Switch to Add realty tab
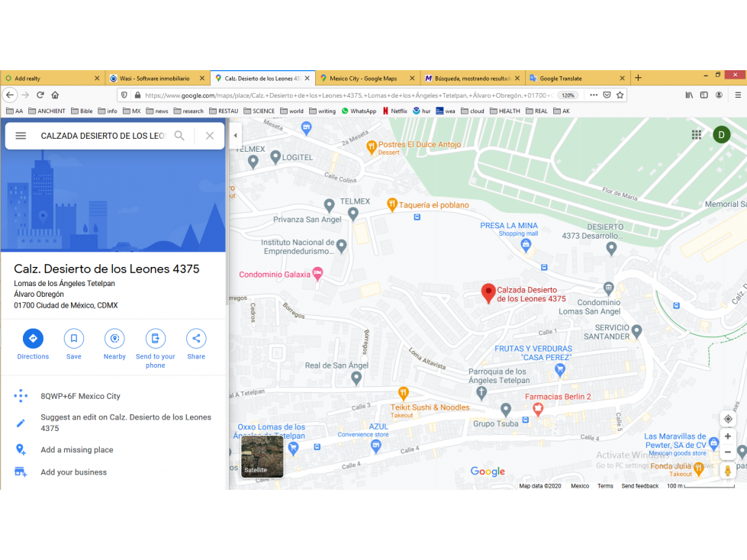 53,78
